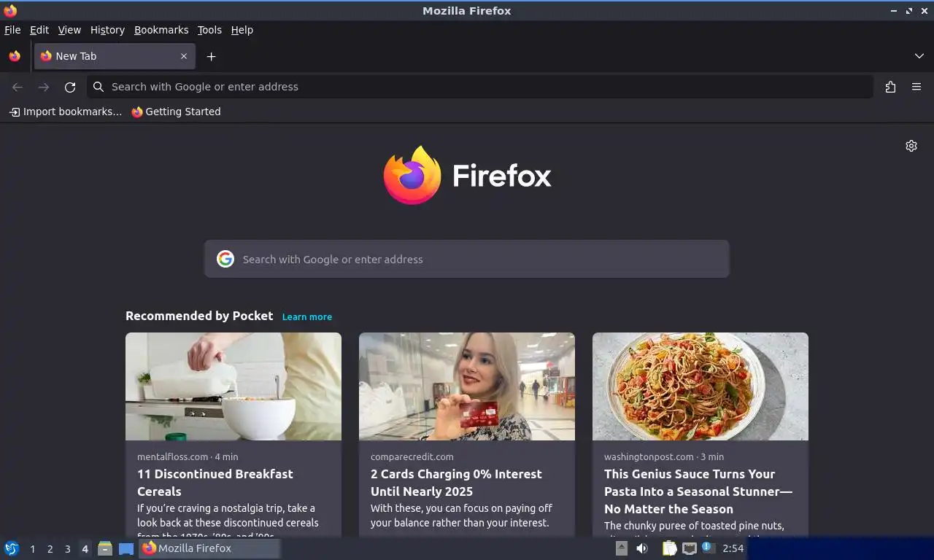Switch to workspace 3 in taskbar
934x560 pixels.
[67, 549]
